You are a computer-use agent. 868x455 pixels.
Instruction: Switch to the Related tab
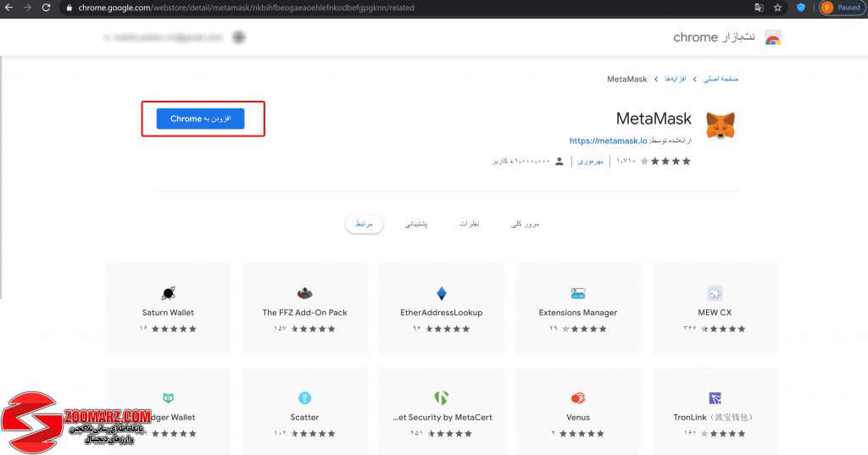[x=364, y=224]
